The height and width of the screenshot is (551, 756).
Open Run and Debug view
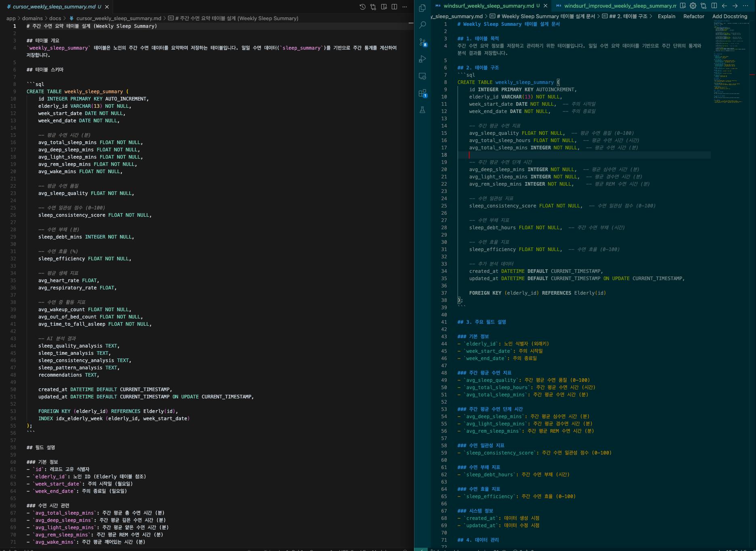pyautogui.click(x=422, y=59)
